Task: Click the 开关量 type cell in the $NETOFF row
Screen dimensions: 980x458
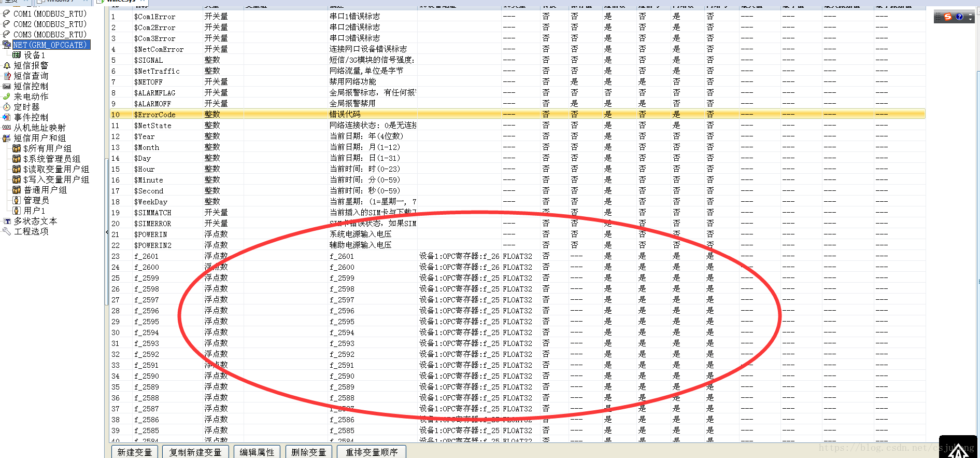Action: pyautogui.click(x=216, y=82)
